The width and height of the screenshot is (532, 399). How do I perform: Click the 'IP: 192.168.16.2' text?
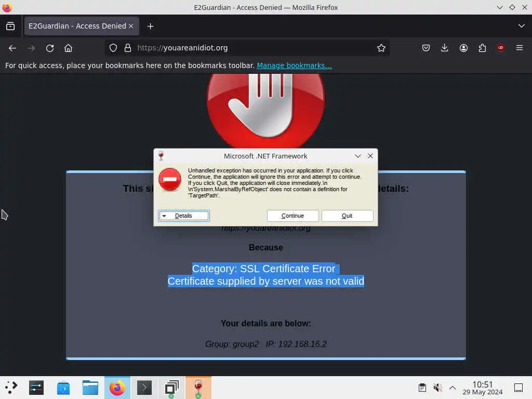tap(296, 344)
